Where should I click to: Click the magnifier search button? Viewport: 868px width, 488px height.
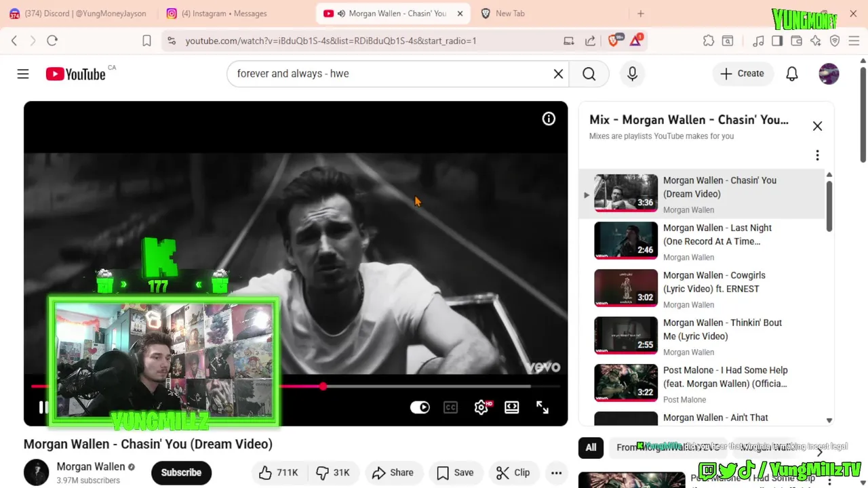pos(589,74)
